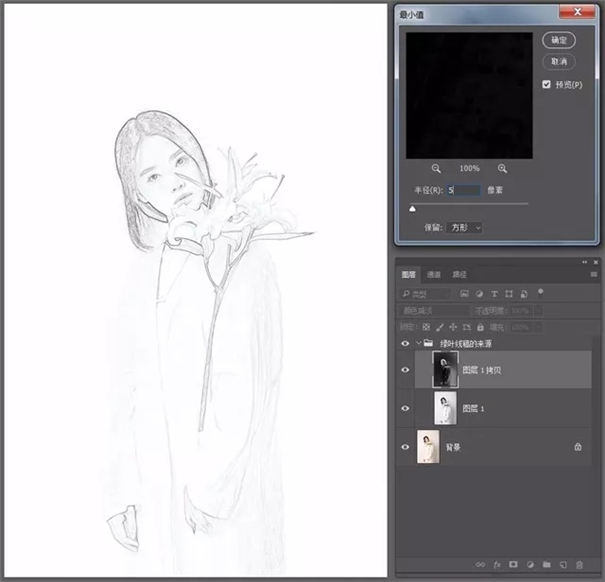Switch to the 通道 tab
The width and height of the screenshot is (605, 582).
coord(433,274)
